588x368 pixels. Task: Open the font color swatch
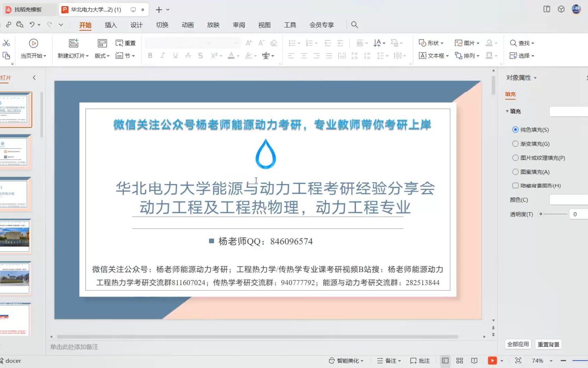pyautogui.click(x=231, y=56)
